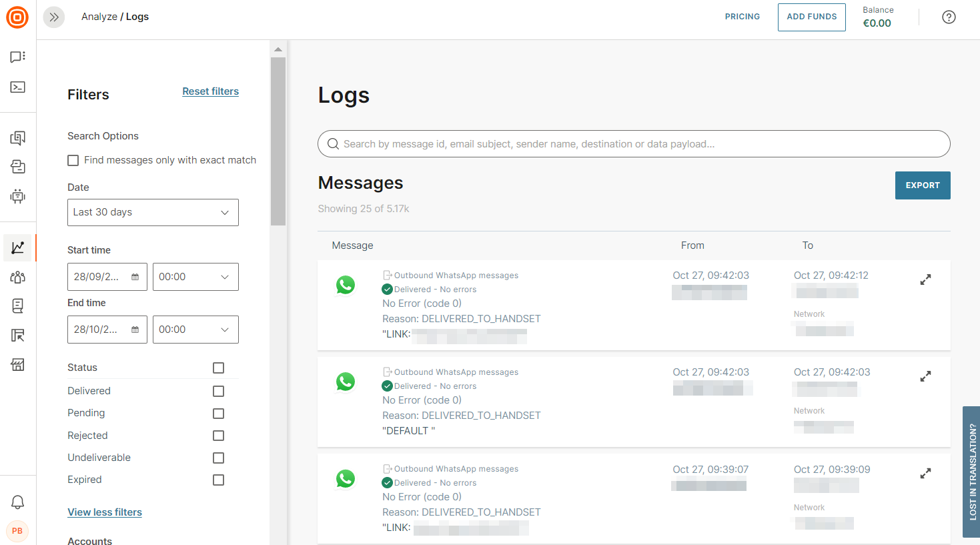The height and width of the screenshot is (545, 980).
Task: Click the Infobip logo in the top-left corner
Action: pos(17,17)
